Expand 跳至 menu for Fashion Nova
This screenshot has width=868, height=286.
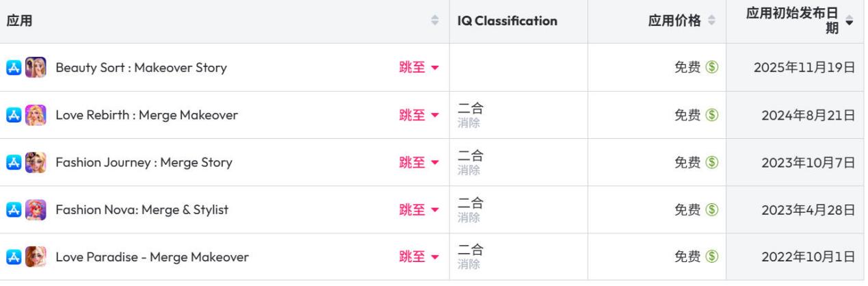pos(418,209)
